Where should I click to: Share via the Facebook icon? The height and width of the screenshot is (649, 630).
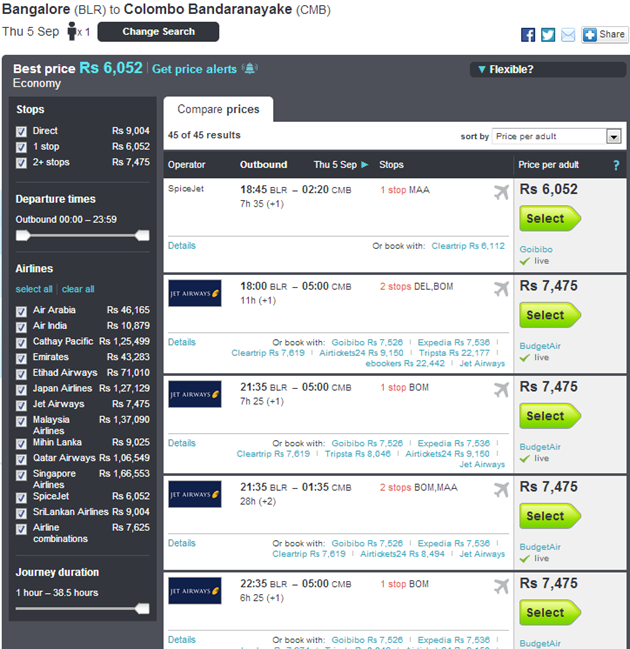(x=528, y=35)
